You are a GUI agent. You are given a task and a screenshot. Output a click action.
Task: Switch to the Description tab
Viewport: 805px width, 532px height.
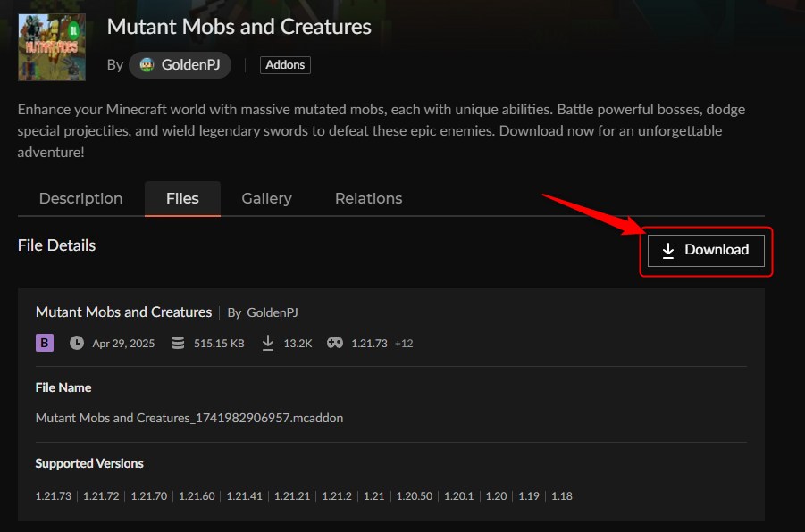[80, 198]
